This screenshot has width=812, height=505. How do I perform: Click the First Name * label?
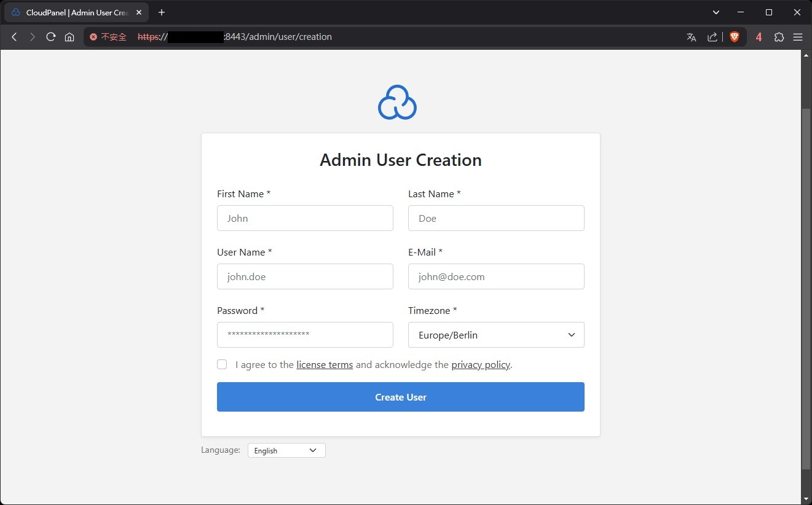244,194
